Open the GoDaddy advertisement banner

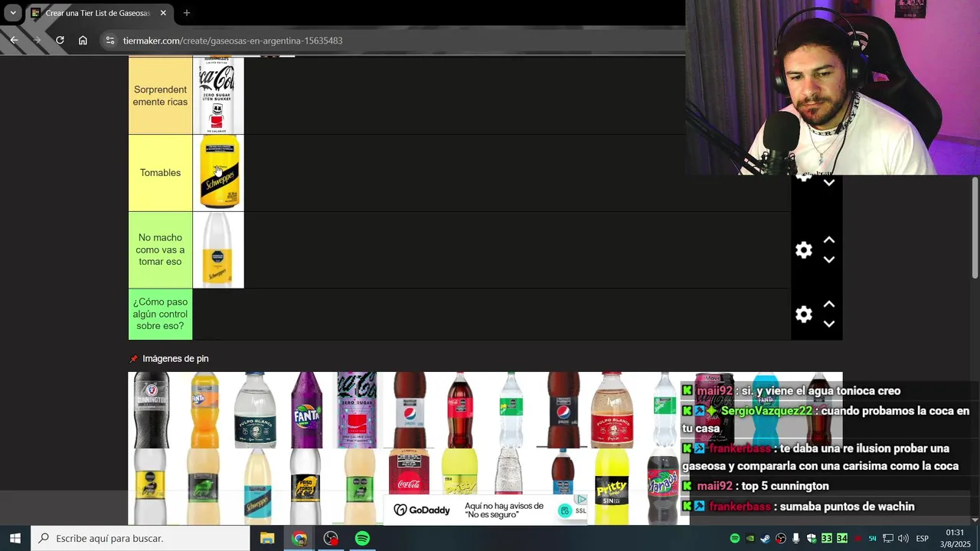[x=487, y=510]
